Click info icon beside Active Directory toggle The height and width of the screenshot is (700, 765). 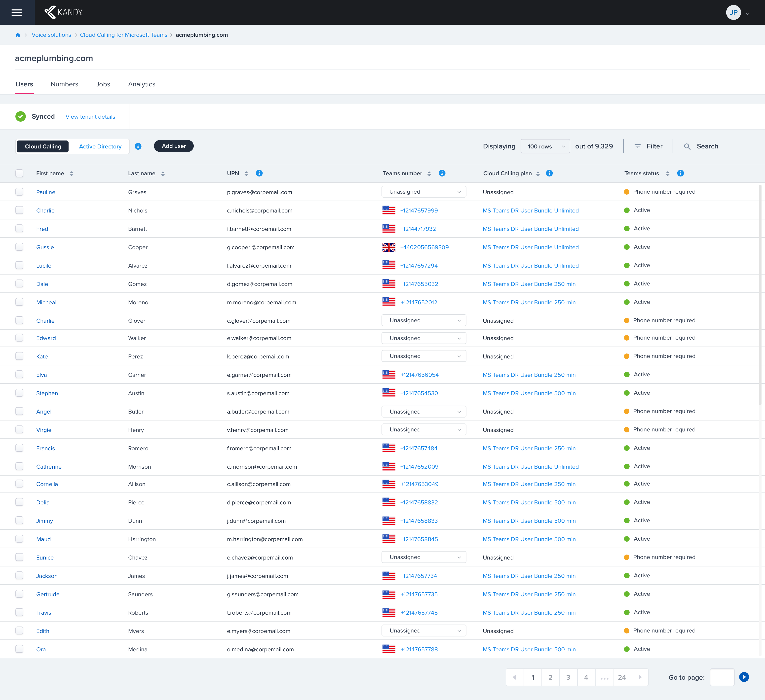coord(138,146)
